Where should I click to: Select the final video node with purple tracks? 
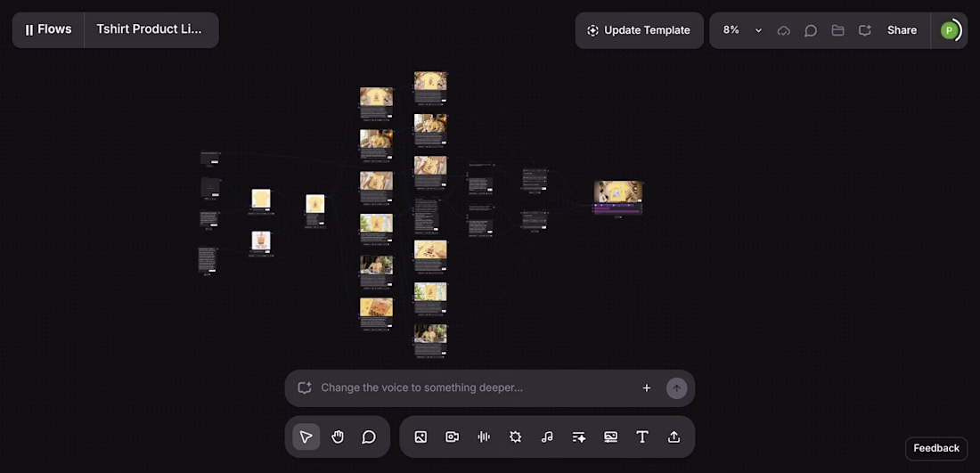618,199
